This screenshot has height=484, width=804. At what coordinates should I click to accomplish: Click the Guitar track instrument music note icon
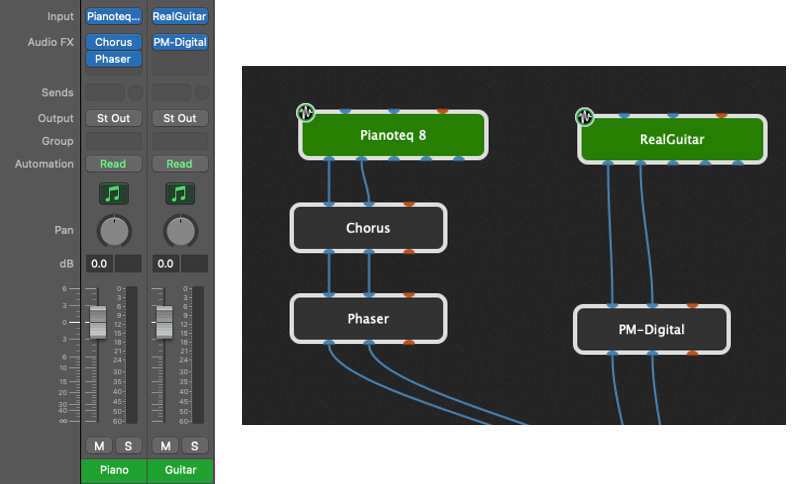point(179,194)
